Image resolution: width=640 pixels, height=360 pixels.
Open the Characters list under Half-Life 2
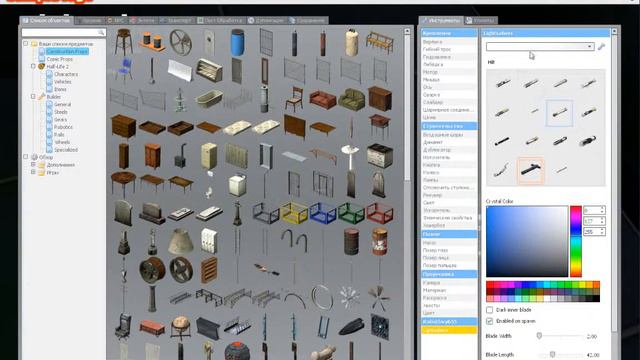pyautogui.click(x=66, y=74)
